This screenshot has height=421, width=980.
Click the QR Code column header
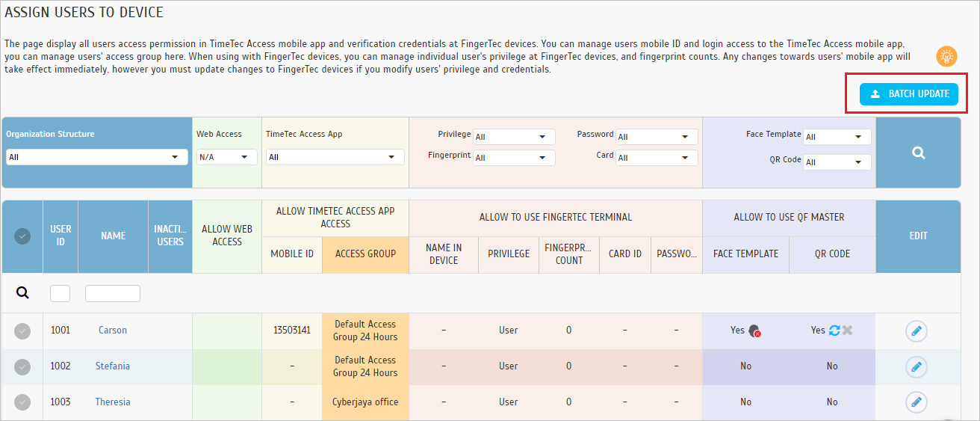click(832, 254)
